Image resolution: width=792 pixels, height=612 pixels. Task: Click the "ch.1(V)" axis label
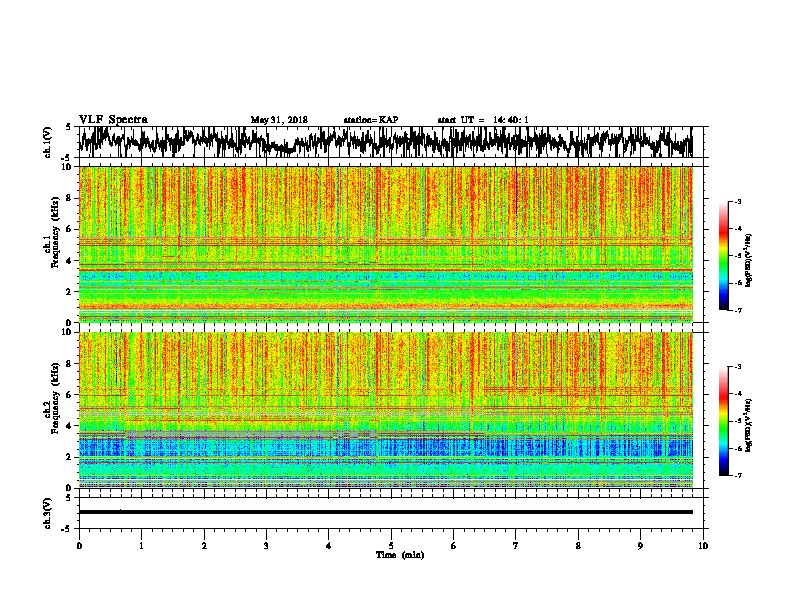click(x=48, y=142)
